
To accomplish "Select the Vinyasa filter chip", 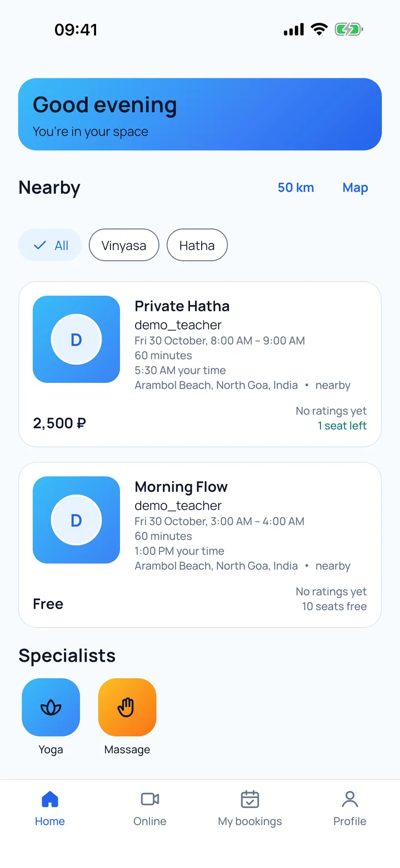I will coord(124,245).
